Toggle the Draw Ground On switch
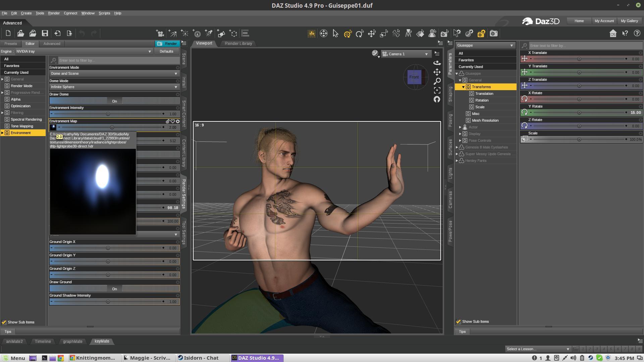Viewport: 644px width, 362px height. [114, 289]
